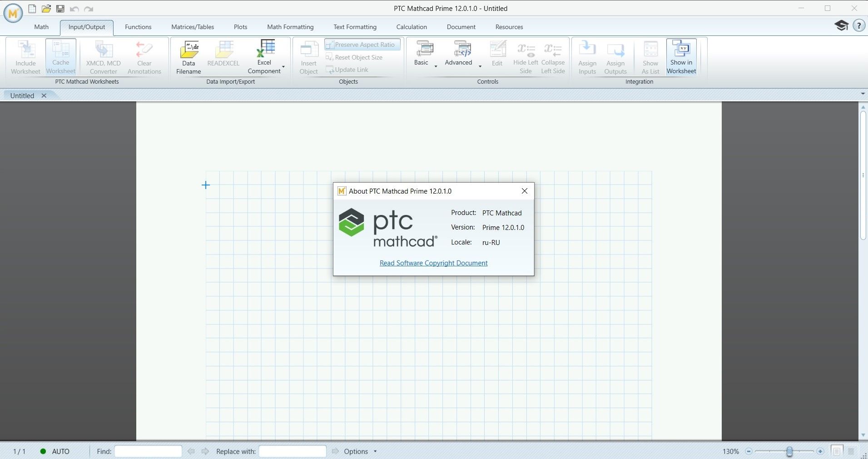
Task: Expand the worksheet tab list arrow
Action: pos(863,94)
